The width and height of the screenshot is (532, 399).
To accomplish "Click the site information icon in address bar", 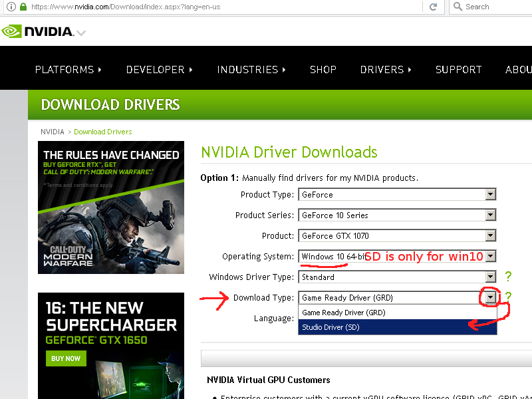I will pyautogui.click(x=11, y=7).
